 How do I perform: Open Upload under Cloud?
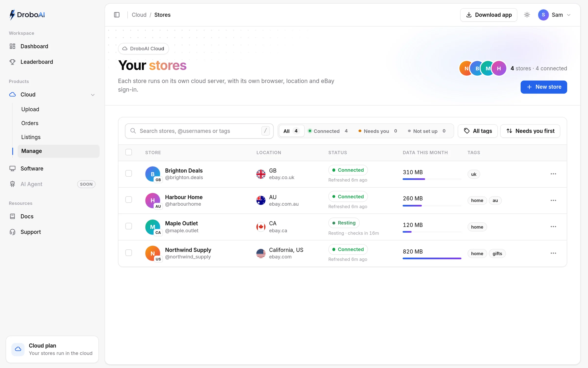tap(59, 109)
